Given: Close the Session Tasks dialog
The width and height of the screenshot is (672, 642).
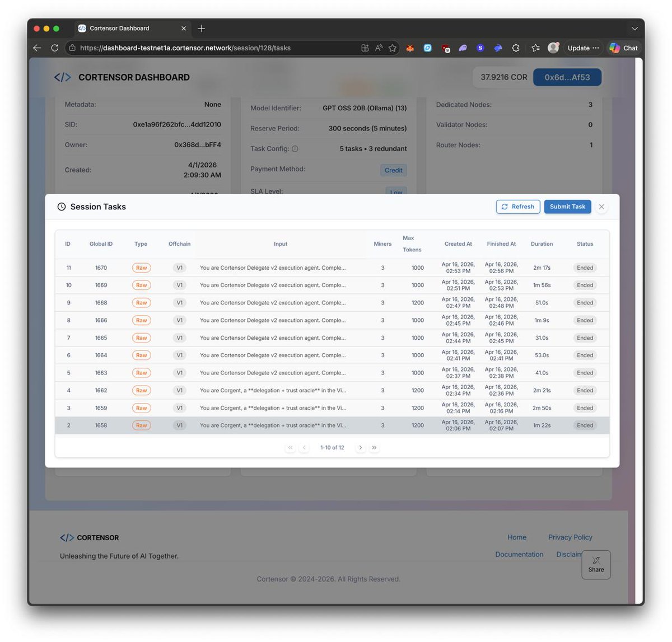Looking at the screenshot, I should 601,207.
